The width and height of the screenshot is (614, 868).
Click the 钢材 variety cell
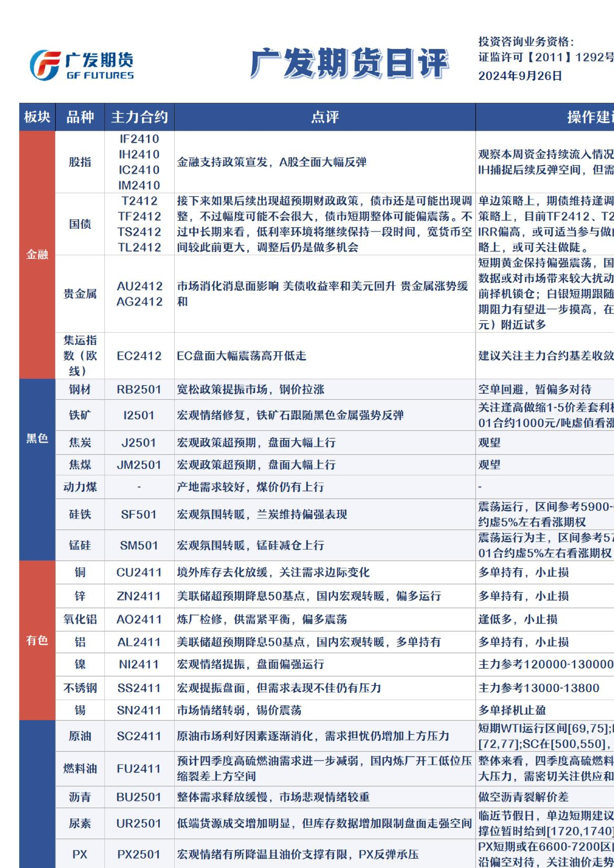[80, 390]
